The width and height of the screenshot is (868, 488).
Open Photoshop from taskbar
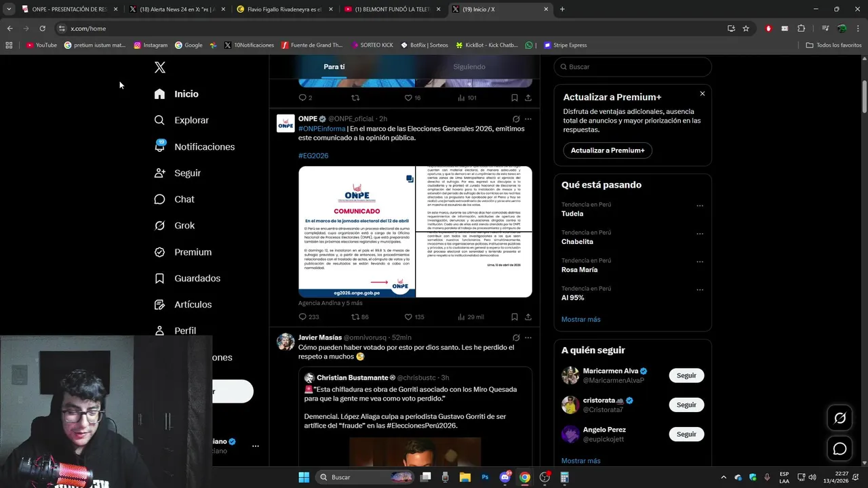tap(485, 477)
